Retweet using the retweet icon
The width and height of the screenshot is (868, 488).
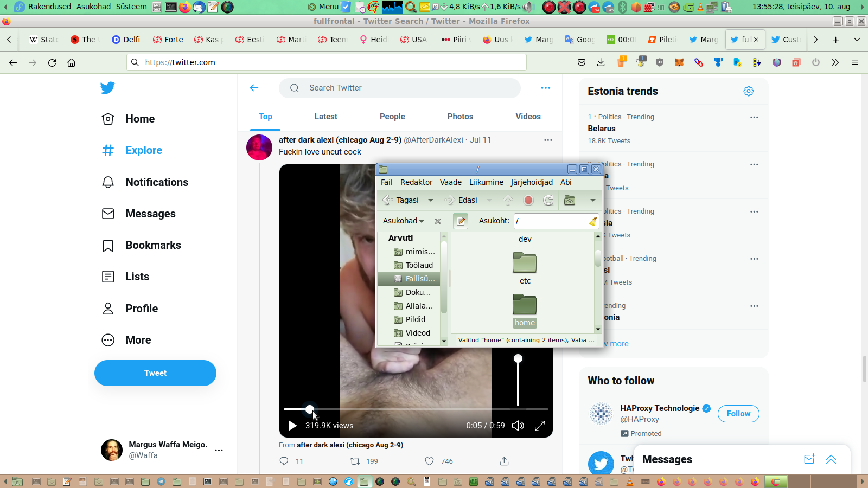[x=355, y=461]
